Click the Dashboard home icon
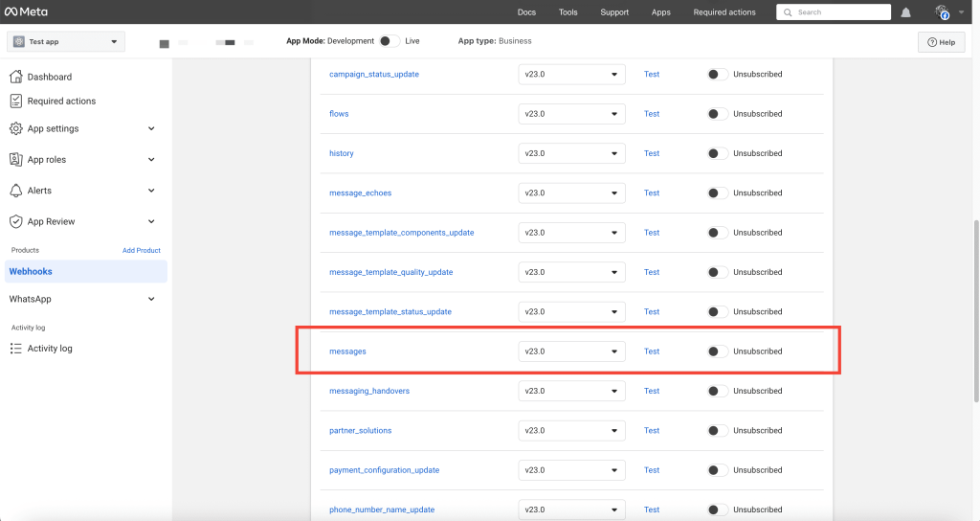Screen dimensions: 980x521 [x=16, y=77]
